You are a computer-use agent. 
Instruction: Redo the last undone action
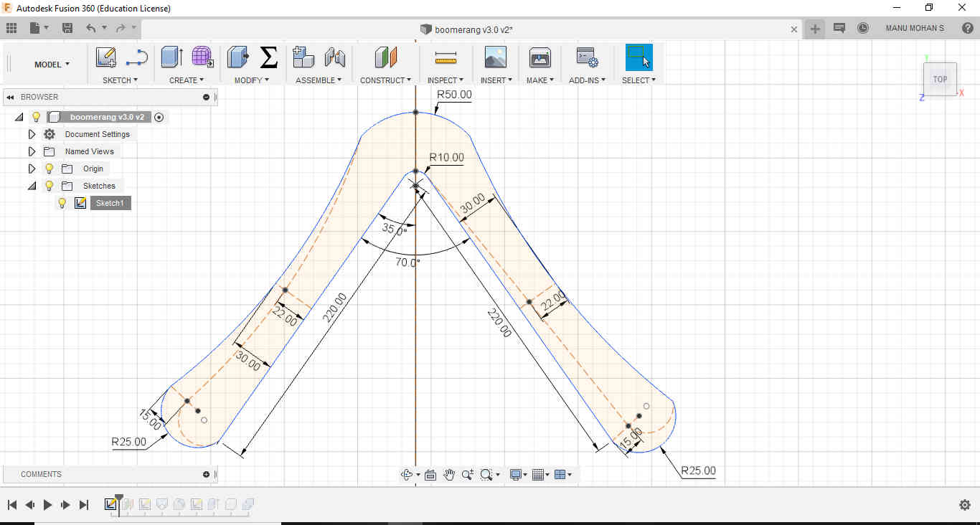coord(120,28)
